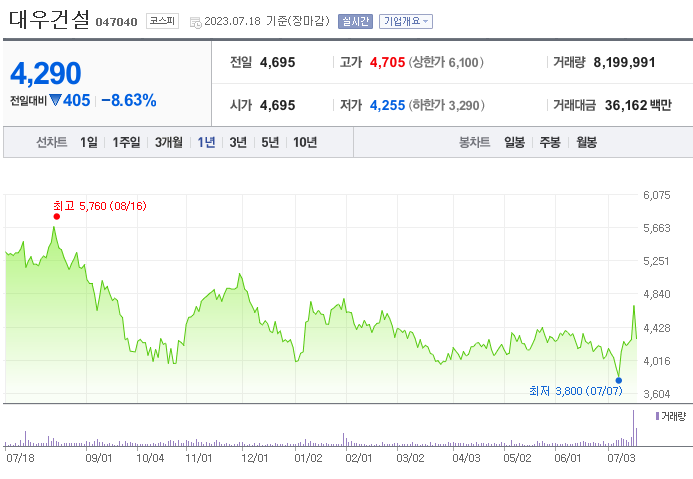Click the tallest volume bar near 07/03

[633, 428]
